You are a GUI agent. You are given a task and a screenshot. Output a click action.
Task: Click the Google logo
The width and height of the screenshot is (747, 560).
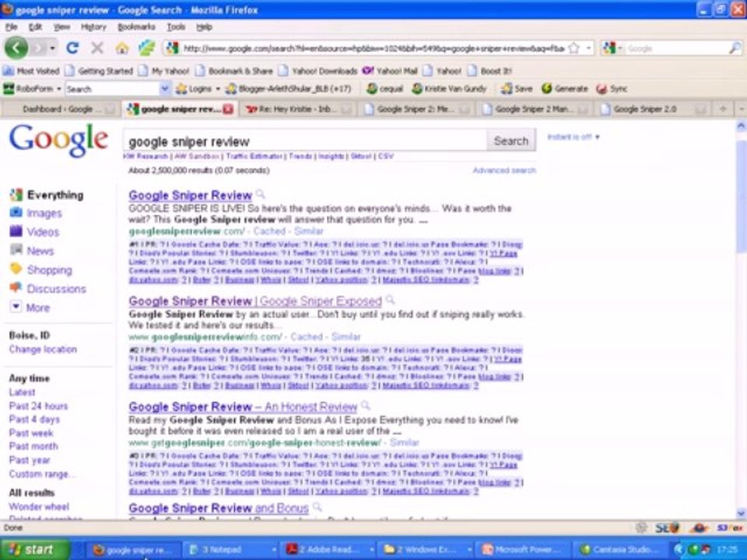click(x=58, y=139)
